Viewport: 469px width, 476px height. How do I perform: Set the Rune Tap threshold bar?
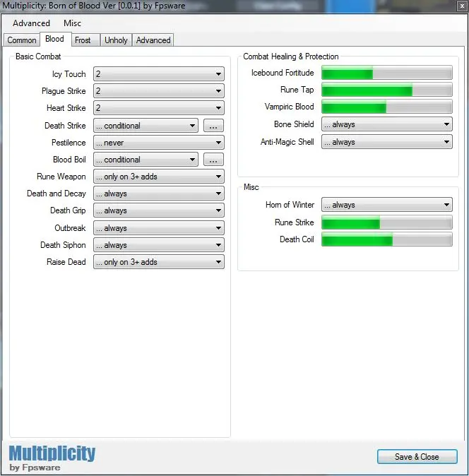coord(387,90)
